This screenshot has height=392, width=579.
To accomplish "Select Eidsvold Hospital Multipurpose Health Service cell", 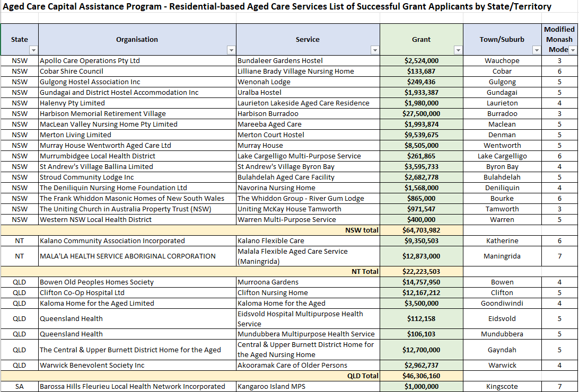I will pyautogui.click(x=308, y=318).
